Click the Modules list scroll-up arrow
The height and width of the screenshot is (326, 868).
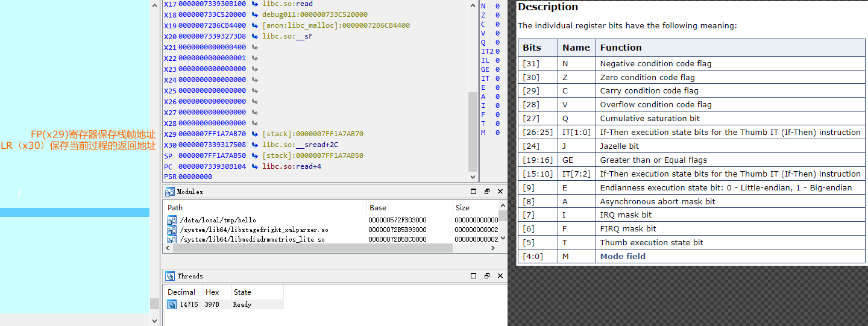click(x=503, y=206)
